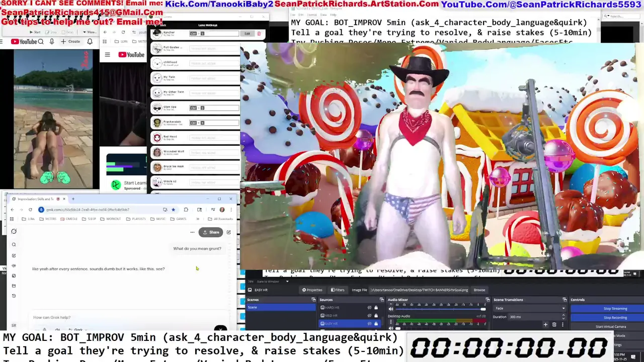The height and width of the screenshot is (362, 644).
Task: Click the YouTube voice search microphone
Action: coord(52,42)
